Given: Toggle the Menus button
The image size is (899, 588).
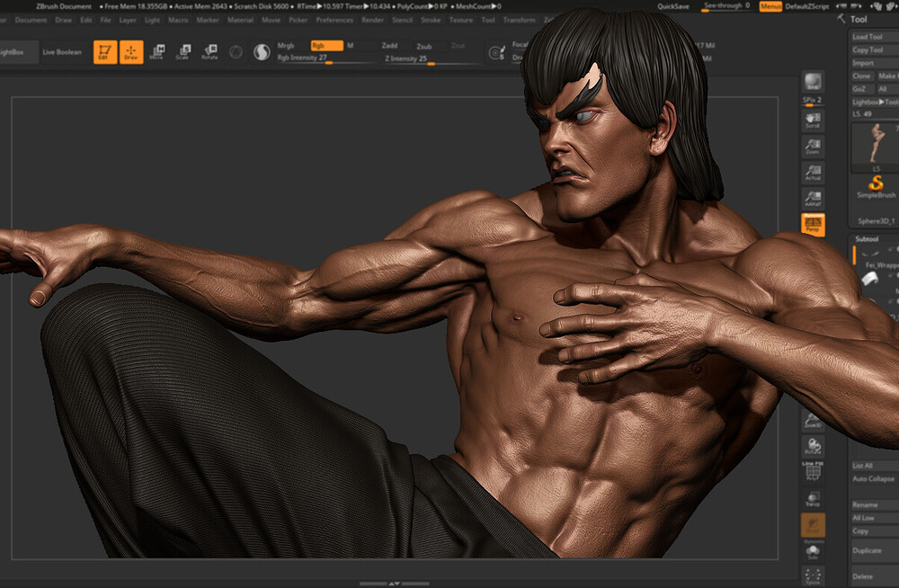Looking at the screenshot, I should pos(770,7).
